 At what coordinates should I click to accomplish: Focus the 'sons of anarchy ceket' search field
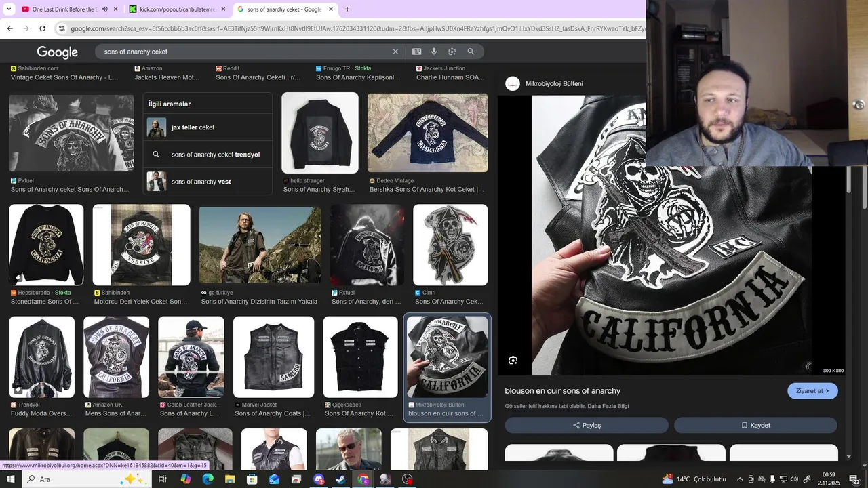(x=244, y=52)
